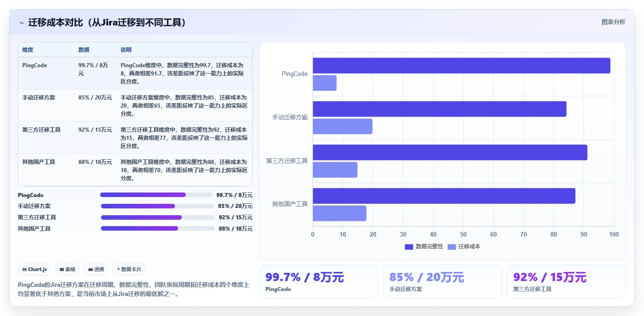Click the PingCode y-axis label in chart
The width and height of the screenshot is (644, 316).
click(295, 74)
